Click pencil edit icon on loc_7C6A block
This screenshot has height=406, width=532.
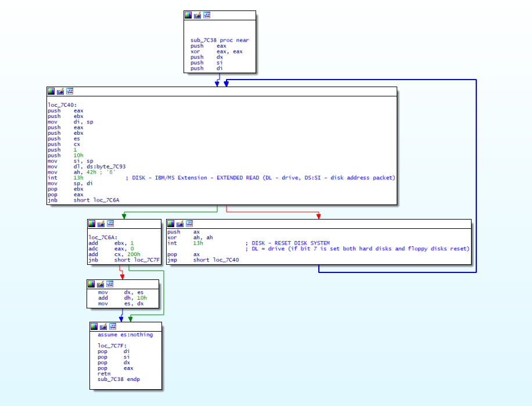101,224
